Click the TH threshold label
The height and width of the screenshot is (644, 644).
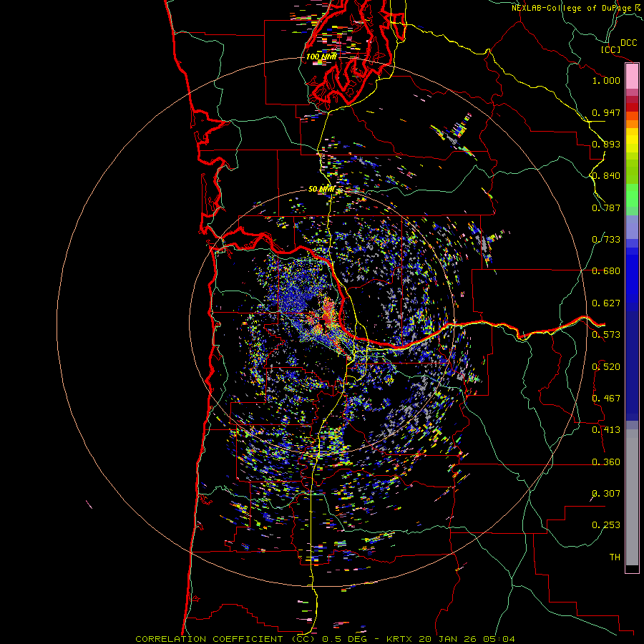(x=615, y=557)
